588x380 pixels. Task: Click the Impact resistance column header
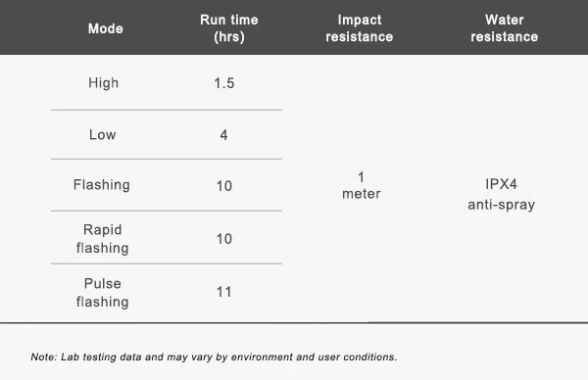coord(360,28)
